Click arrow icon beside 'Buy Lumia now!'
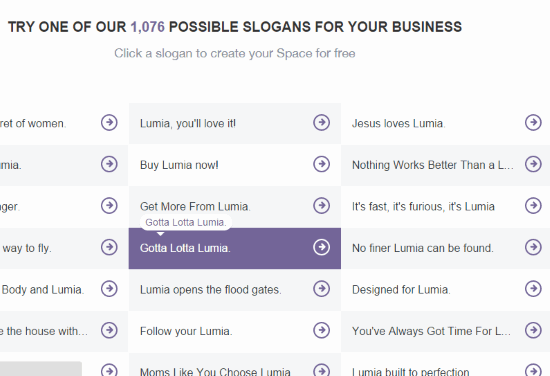This screenshot has width=550, height=376. 321,164
